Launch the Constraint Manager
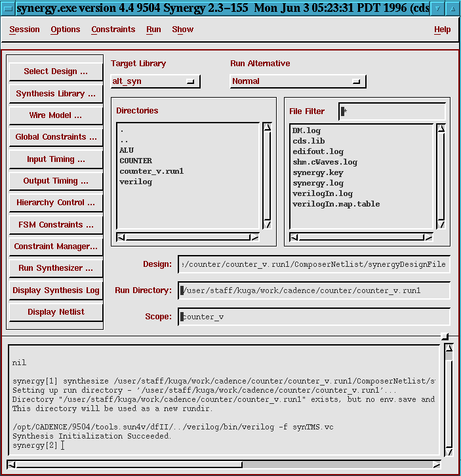This screenshot has width=461, height=476. pos(56,247)
